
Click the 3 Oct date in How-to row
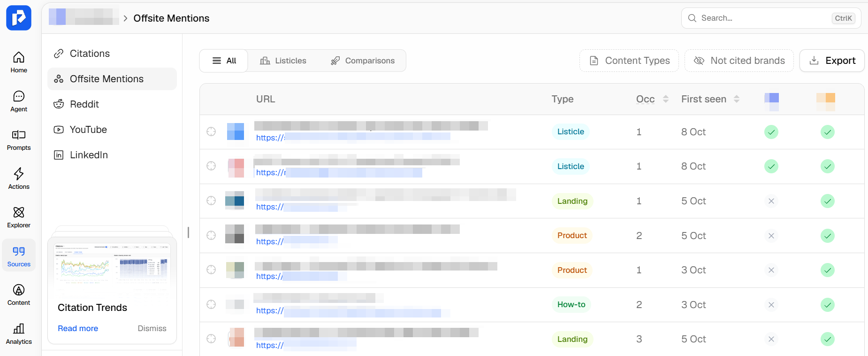[693, 305]
